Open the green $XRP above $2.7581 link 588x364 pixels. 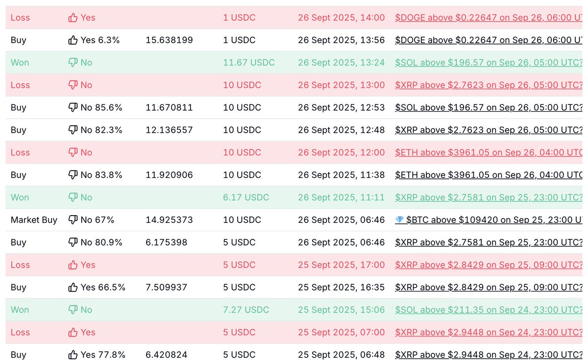[489, 197]
